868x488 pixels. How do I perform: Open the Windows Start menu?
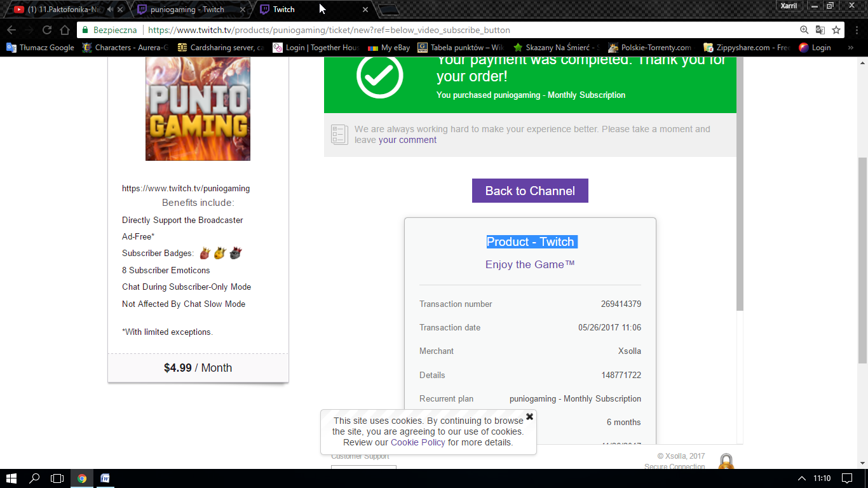pos(11,478)
